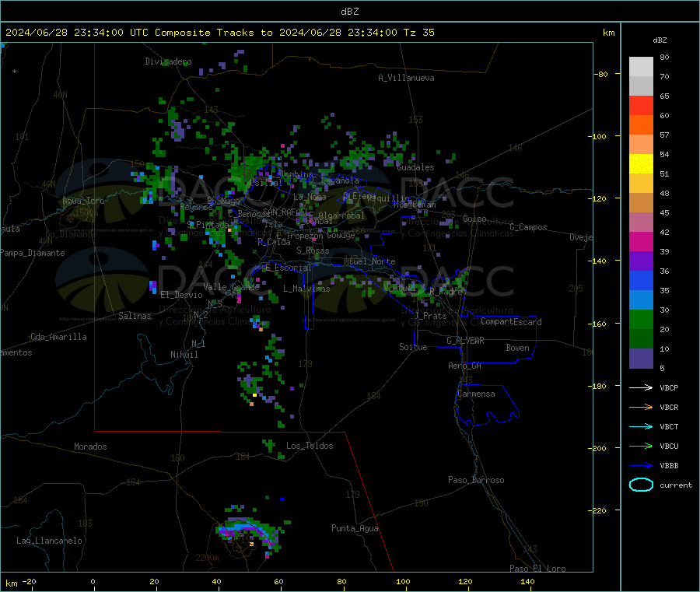Click the Pampa_Diamante map label
Viewport: 700px width, 592px height.
pos(33,253)
